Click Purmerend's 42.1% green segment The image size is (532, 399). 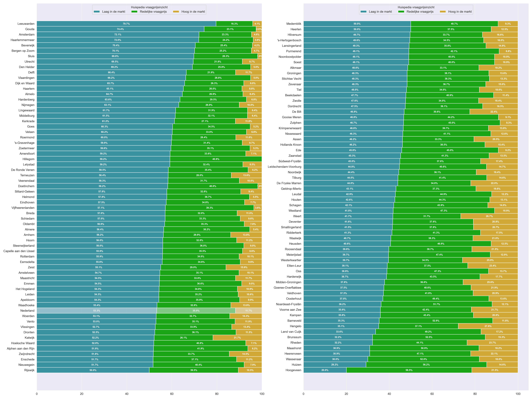tap(454, 51)
